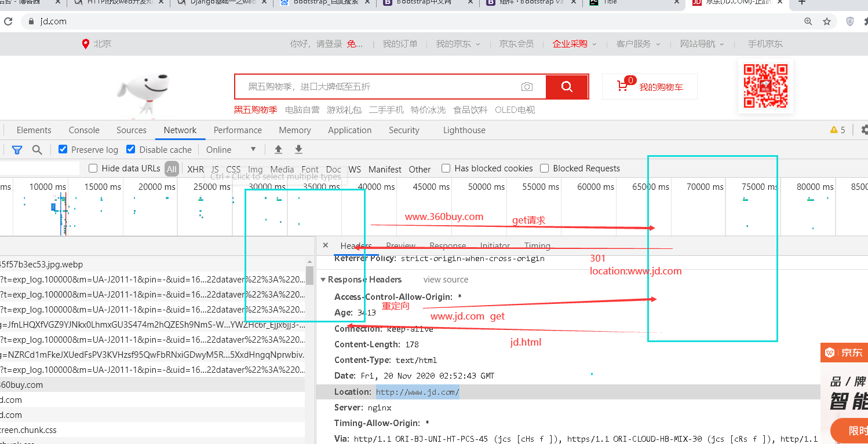Enable Hide data URLs checkbox
This screenshot has height=444, width=868.
pyautogui.click(x=93, y=168)
